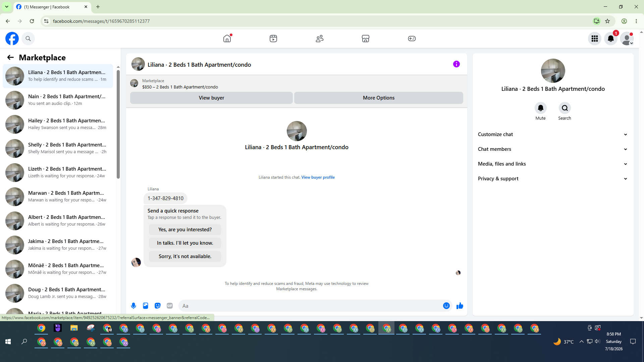Screen dimensions: 644x362
Task: Search in conversation icon
Action: click(565, 108)
